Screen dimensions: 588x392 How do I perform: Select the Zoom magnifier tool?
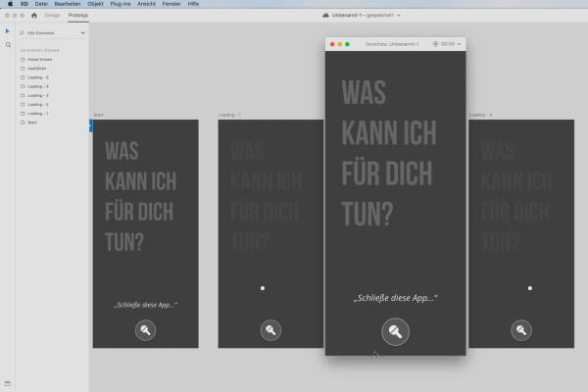[8, 45]
